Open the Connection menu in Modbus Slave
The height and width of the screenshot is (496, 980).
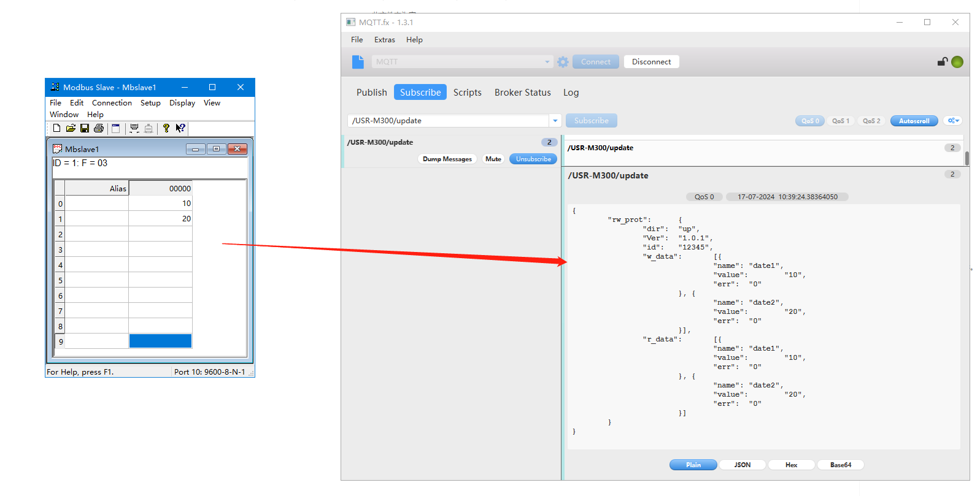point(112,103)
